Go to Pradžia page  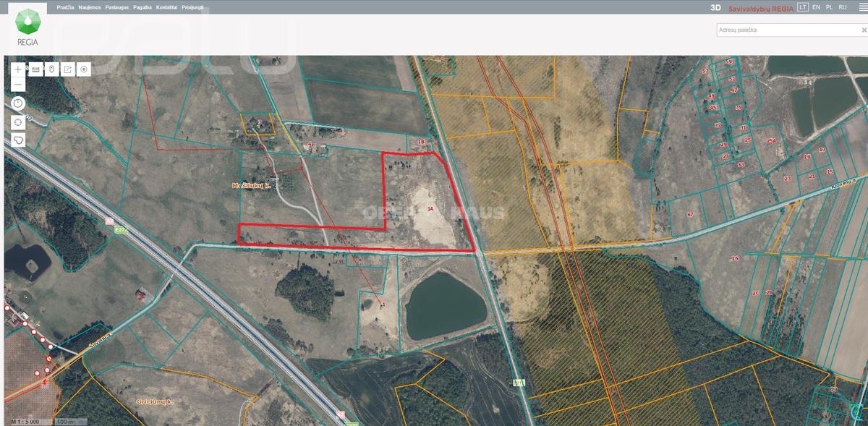pyautogui.click(x=66, y=6)
